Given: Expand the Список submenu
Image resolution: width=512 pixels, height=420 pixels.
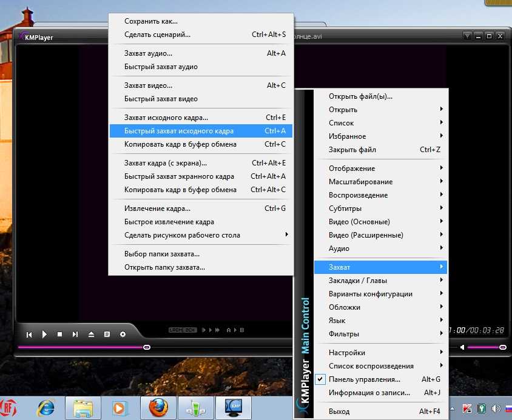Looking at the screenshot, I should coord(381,123).
